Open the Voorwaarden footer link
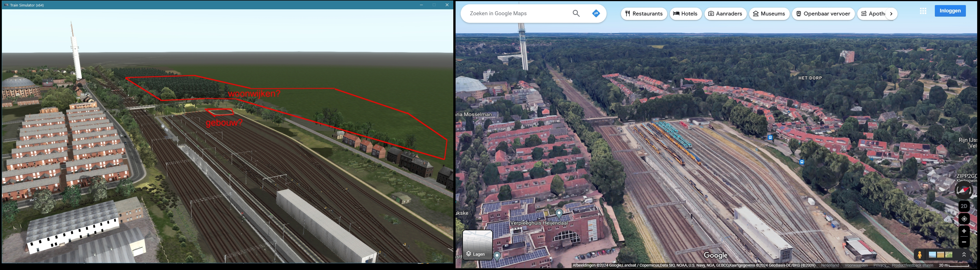980x270 pixels. click(x=856, y=265)
